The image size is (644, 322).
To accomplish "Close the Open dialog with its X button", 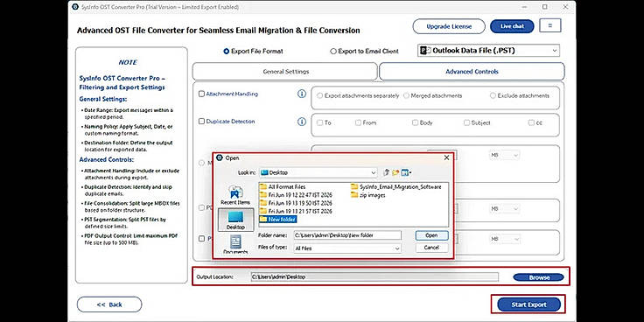I will tap(446, 157).
